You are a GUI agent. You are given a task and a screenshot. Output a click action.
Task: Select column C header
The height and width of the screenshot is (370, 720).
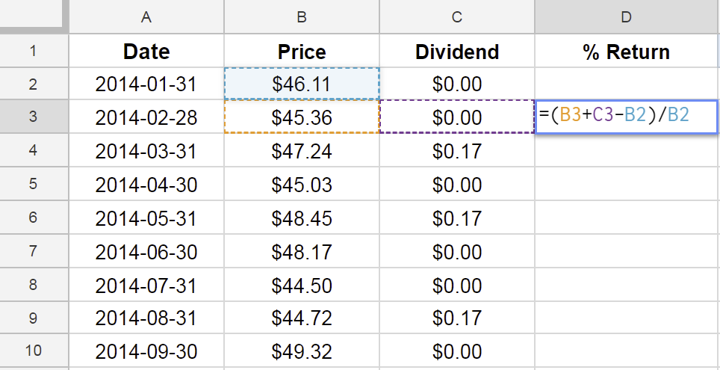[457, 17]
